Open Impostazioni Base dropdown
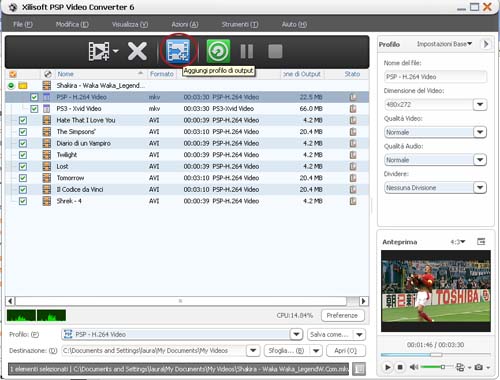The height and width of the screenshot is (380, 500). pos(444,44)
